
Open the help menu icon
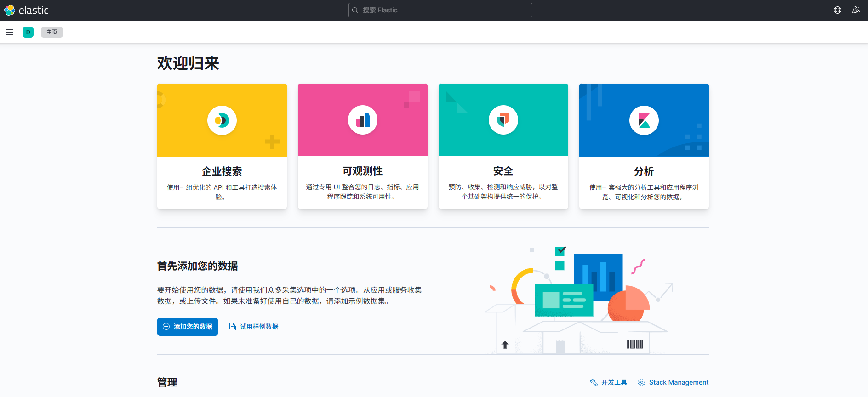tap(837, 10)
